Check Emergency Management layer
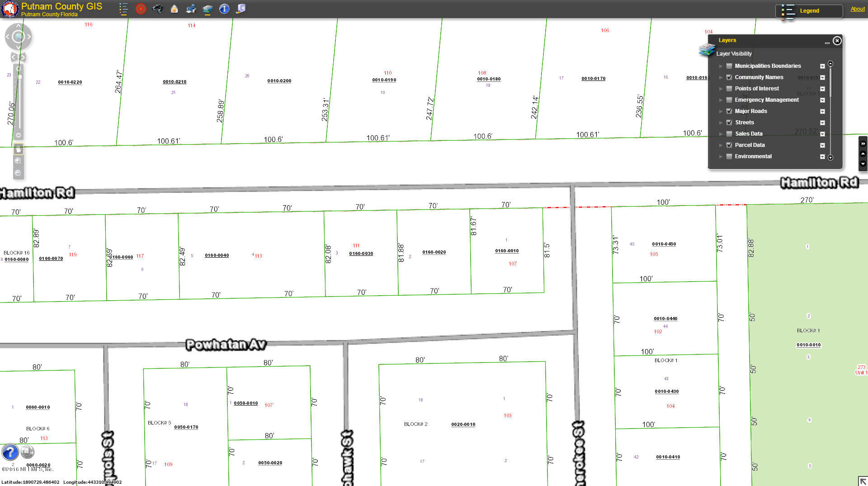 [x=729, y=100]
